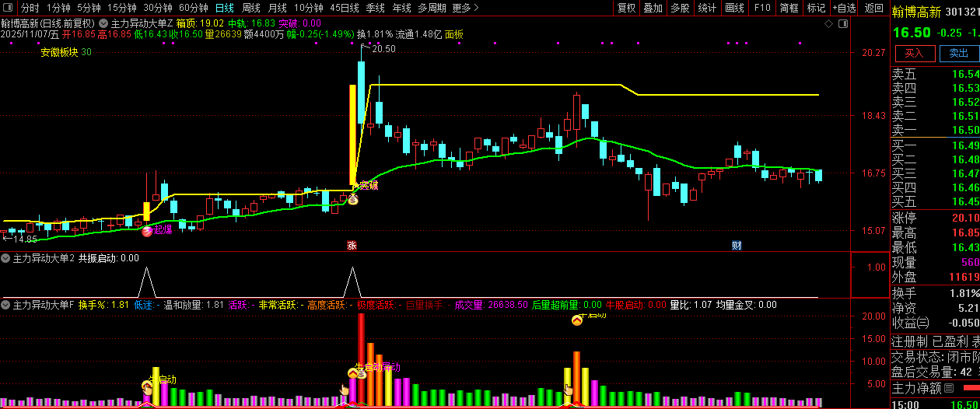980x409 pixels.
Task: Select the 1分钟 period tab
Action: tap(58, 8)
